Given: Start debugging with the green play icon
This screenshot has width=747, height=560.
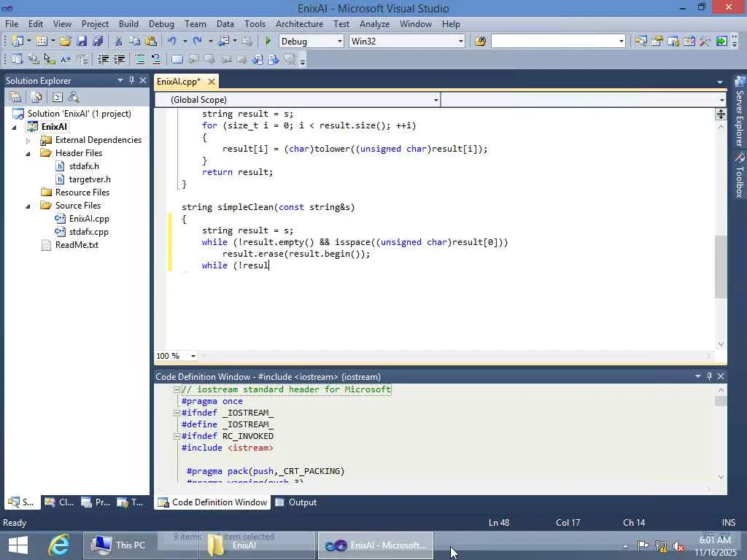Looking at the screenshot, I should (268, 42).
